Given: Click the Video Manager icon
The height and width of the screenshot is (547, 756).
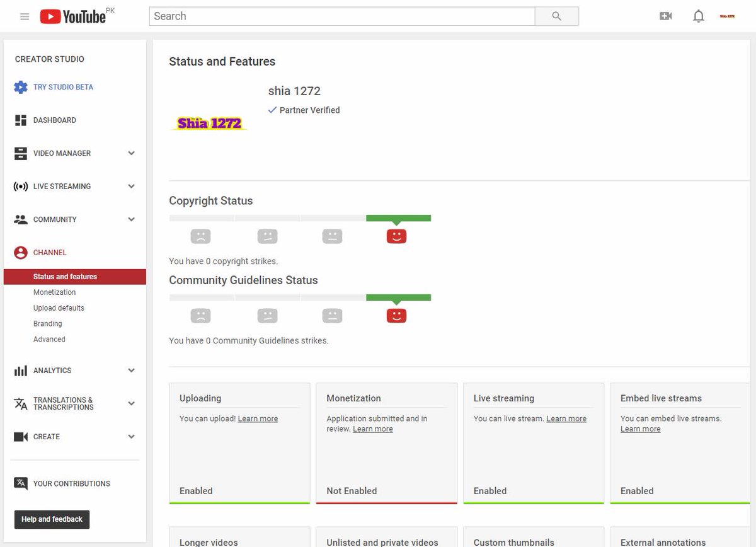Looking at the screenshot, I should click(21, 153).
